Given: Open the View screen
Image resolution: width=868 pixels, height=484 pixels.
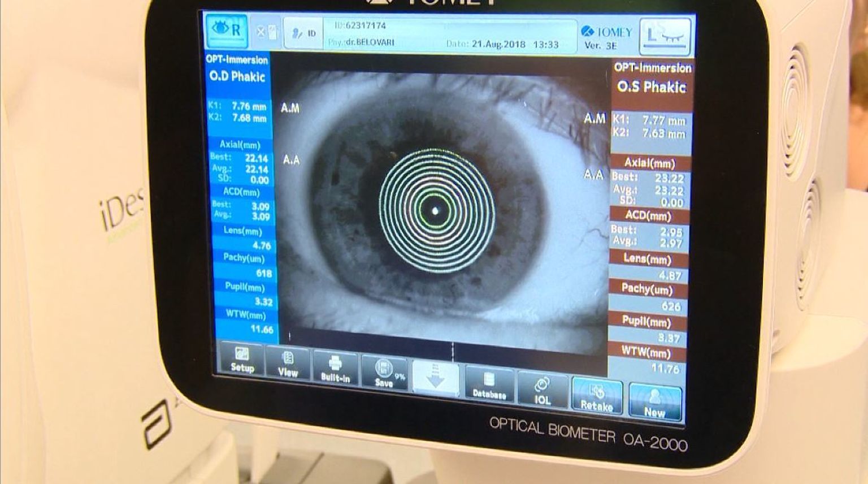Looking at the screenshot, I should (x=287, y=364).
